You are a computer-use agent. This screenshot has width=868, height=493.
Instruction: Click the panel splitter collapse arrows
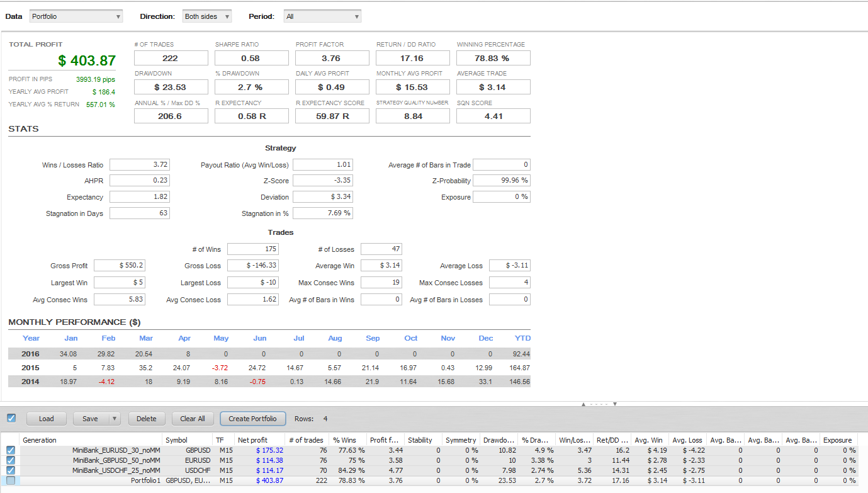[599, 404]
